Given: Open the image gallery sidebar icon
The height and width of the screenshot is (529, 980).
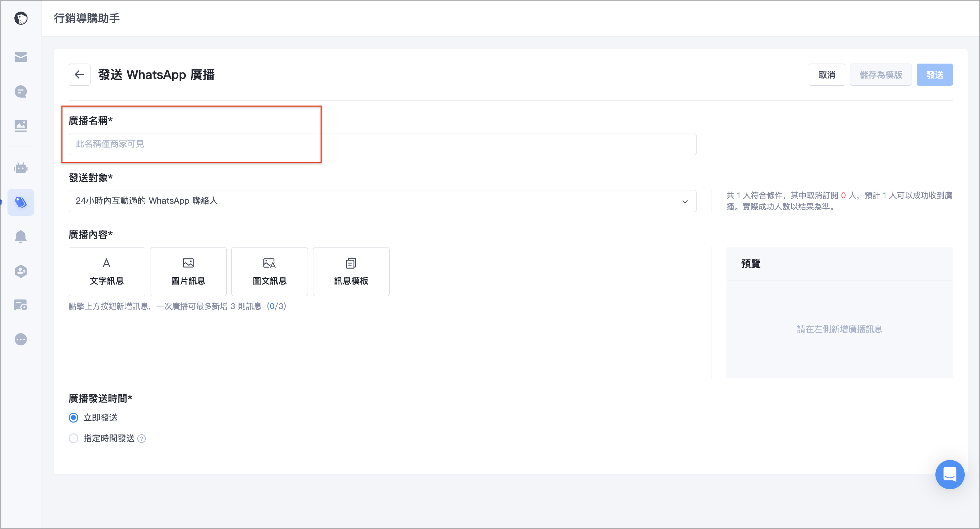Looking at the screenshot, I should (21, 125).
